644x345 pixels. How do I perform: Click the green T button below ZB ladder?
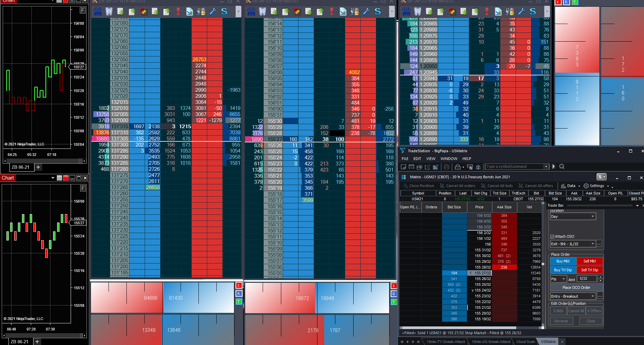pyautogui.click(x=394, y=302)
